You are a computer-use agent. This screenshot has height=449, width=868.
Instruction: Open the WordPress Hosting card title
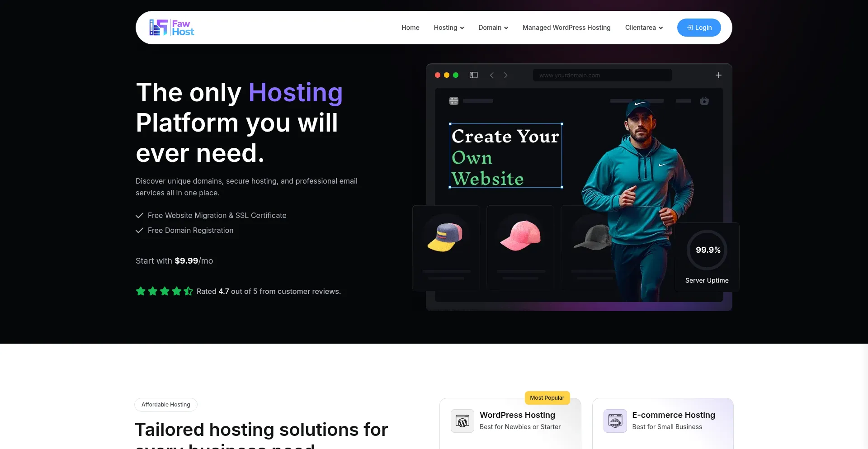coord(517,415)
